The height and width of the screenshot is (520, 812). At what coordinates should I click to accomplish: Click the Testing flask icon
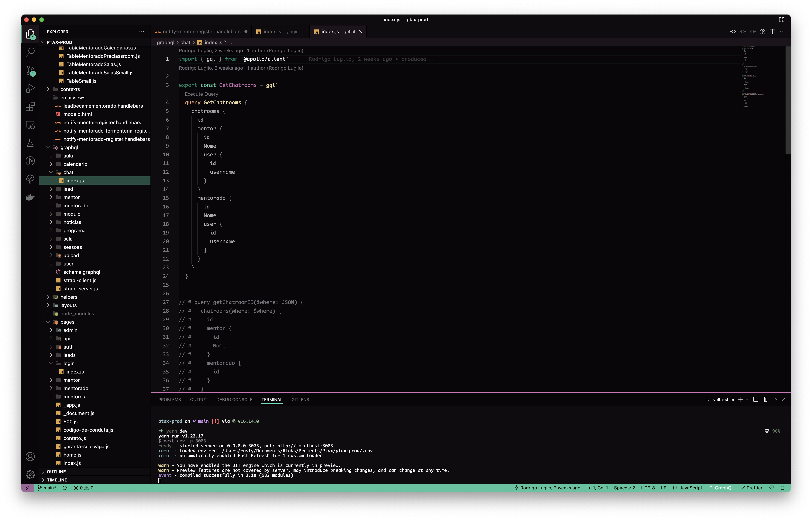(x=30, y=143)
